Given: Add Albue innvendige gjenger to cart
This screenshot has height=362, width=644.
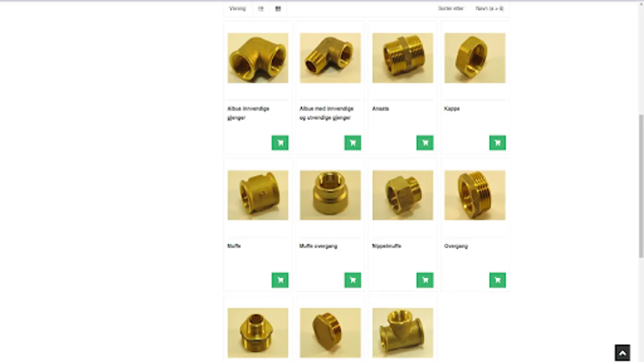Looking at the screenshot, I should [280, 143].
